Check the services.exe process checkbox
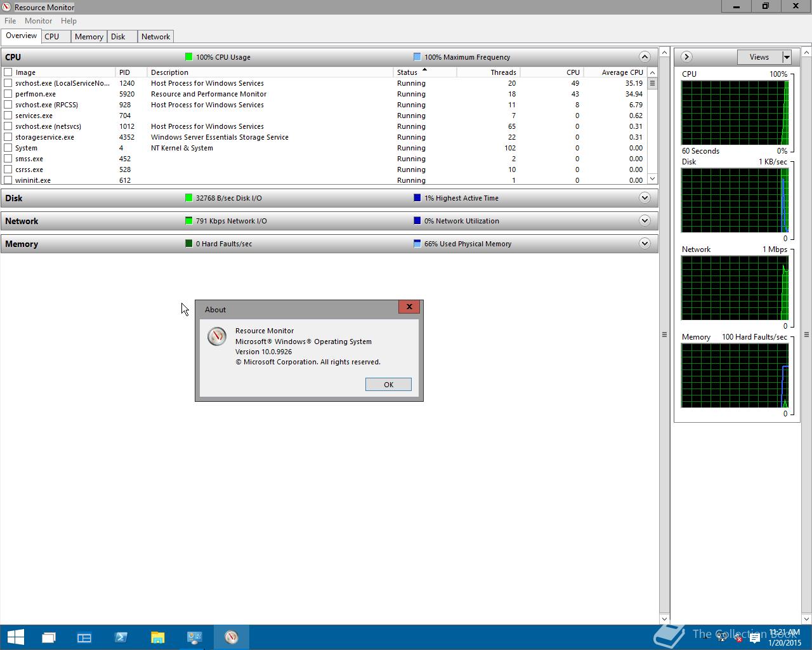Viewport: 812px width, 650px height. click(8, 116)
